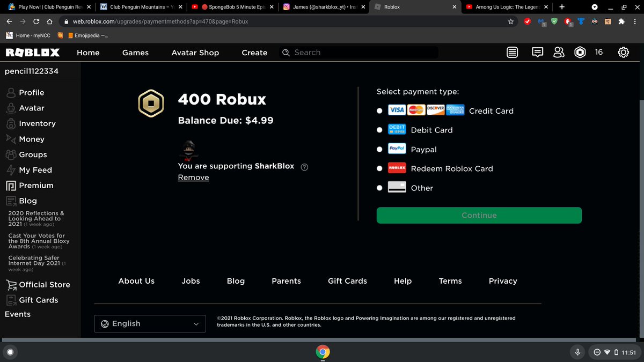Click Parents footer link
Viewport: 644px width, 362px height.
(x=286, y=281)
